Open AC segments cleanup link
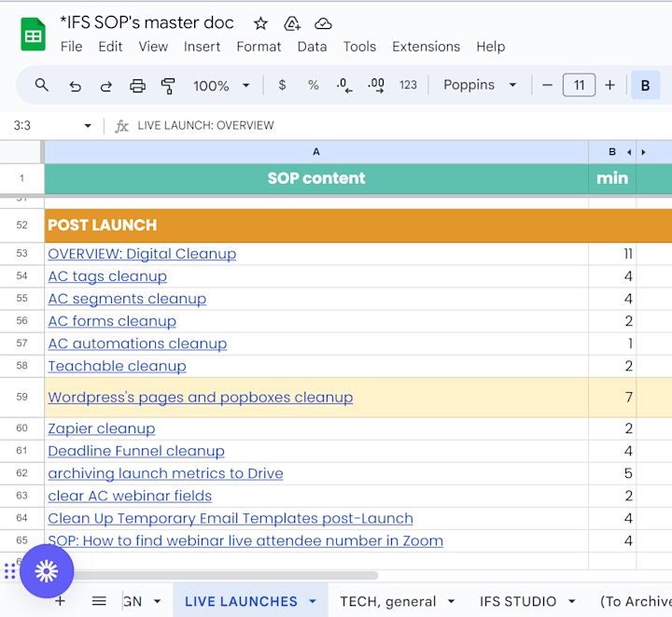672x617 pixels. coord(127,299)
